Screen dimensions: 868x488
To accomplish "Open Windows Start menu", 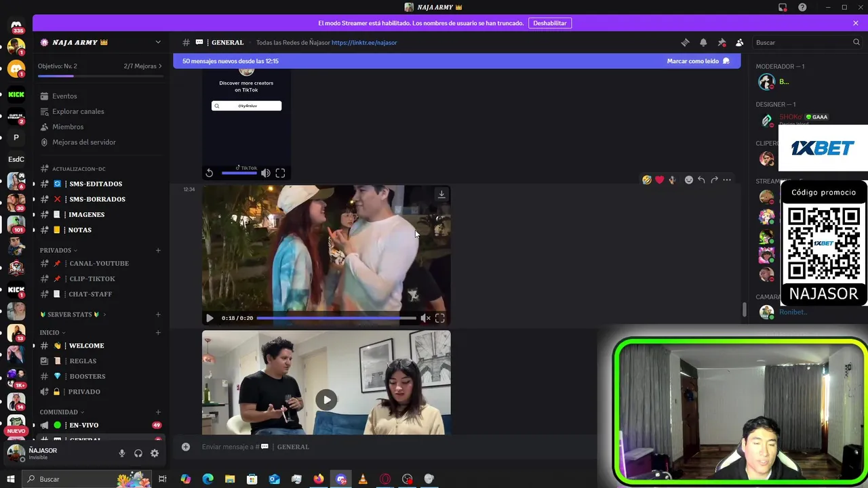I will (10, 479).
